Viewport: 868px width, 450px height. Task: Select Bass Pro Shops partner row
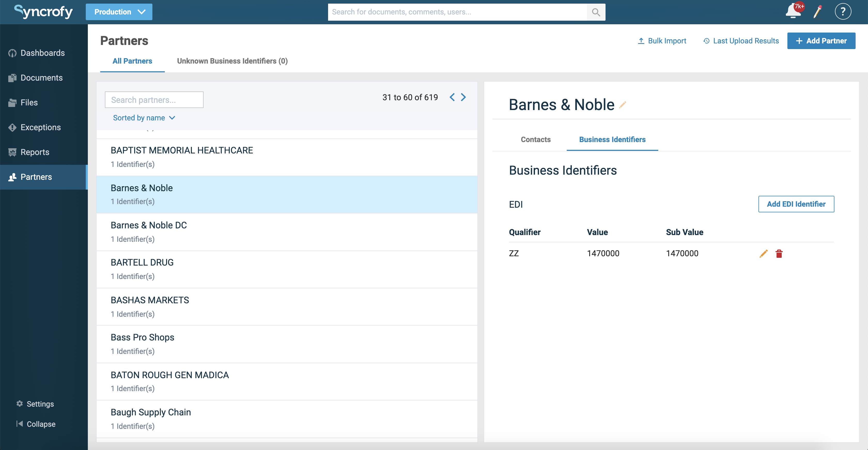[x=286, y=344]
